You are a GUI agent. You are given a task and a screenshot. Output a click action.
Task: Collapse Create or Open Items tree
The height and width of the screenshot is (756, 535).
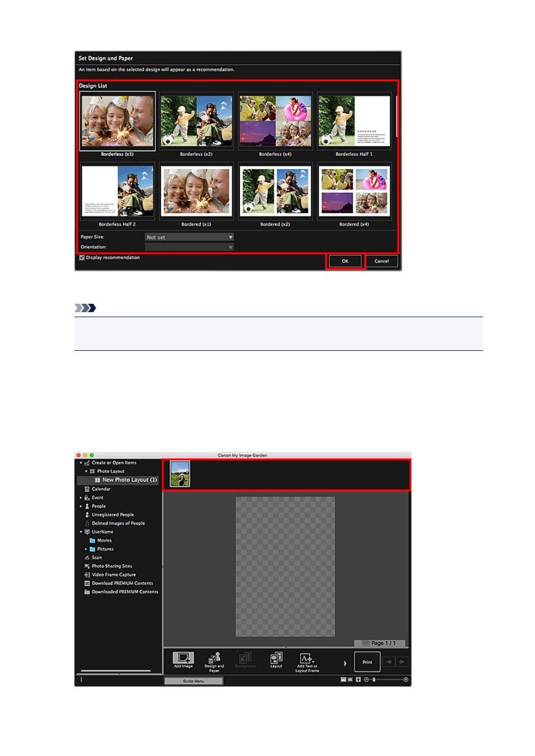pyautogui.click(x=81, y=463)
